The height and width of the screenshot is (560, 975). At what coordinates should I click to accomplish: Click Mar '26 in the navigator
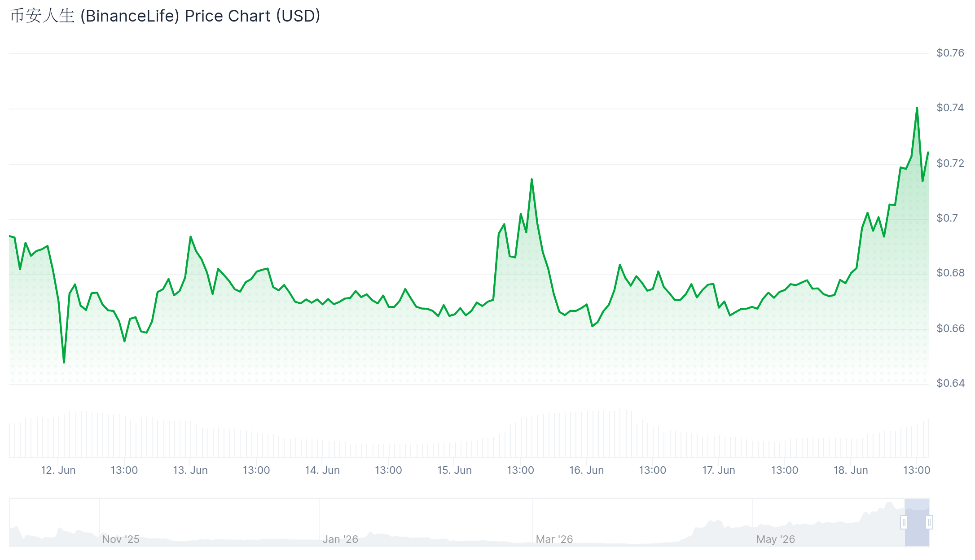pos(554,539)
